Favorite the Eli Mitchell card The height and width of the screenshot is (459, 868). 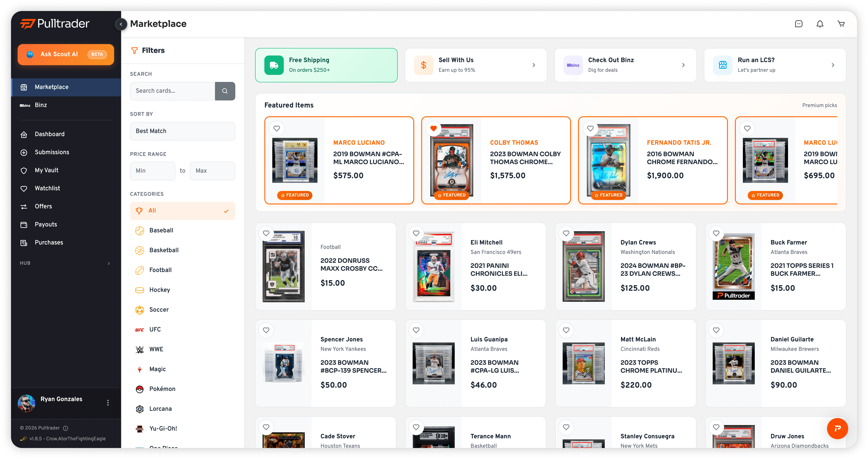coord(416,233)
